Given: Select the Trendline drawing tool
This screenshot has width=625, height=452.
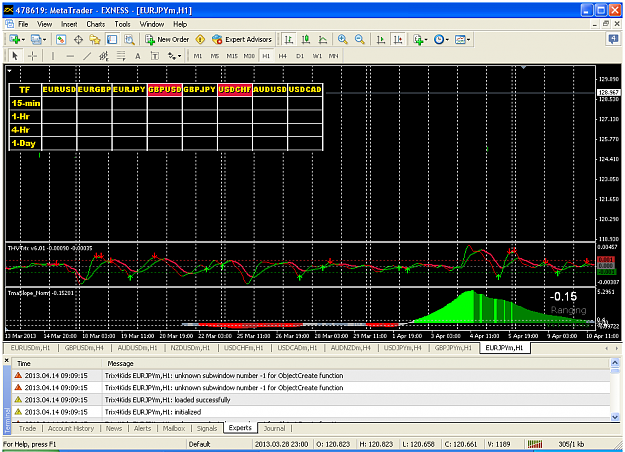Looking at the screenshot, I should point(87,56).
